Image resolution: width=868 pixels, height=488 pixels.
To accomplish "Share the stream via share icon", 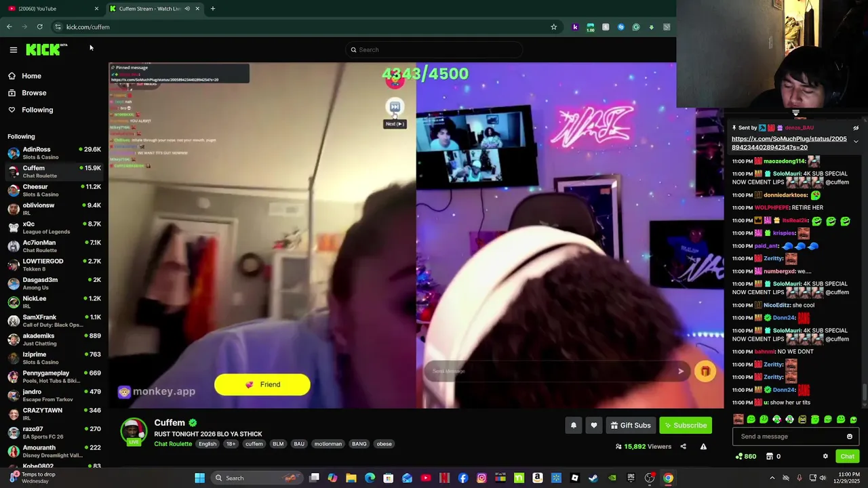I will point(683,447).
